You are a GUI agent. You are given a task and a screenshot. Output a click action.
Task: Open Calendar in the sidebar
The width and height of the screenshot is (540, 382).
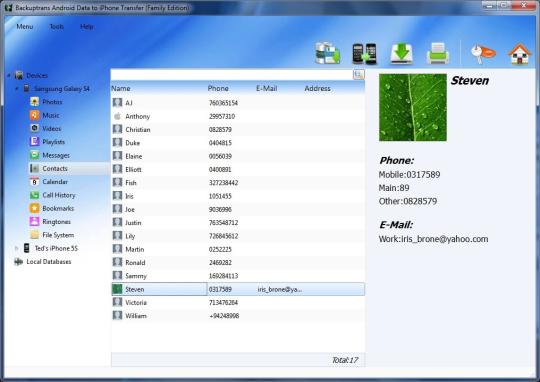point(55,182)
